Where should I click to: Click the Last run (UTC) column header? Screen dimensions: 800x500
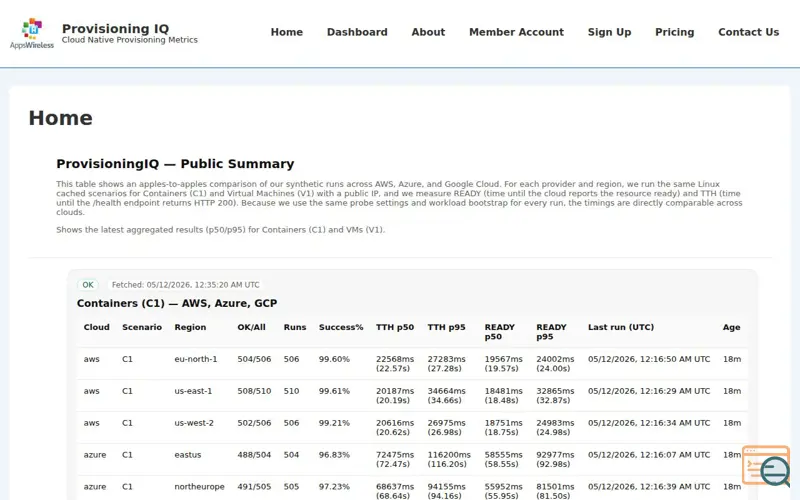coord(621,327)
